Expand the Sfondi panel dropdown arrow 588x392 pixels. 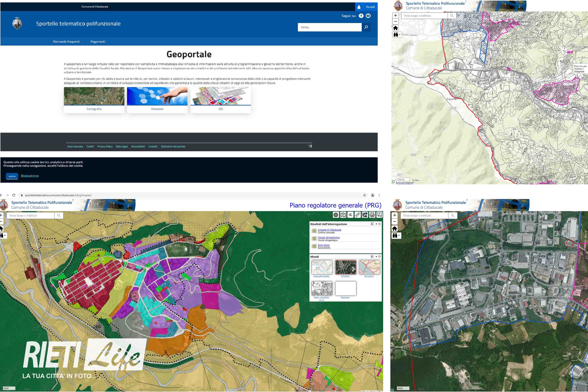(x=376, y=257)
